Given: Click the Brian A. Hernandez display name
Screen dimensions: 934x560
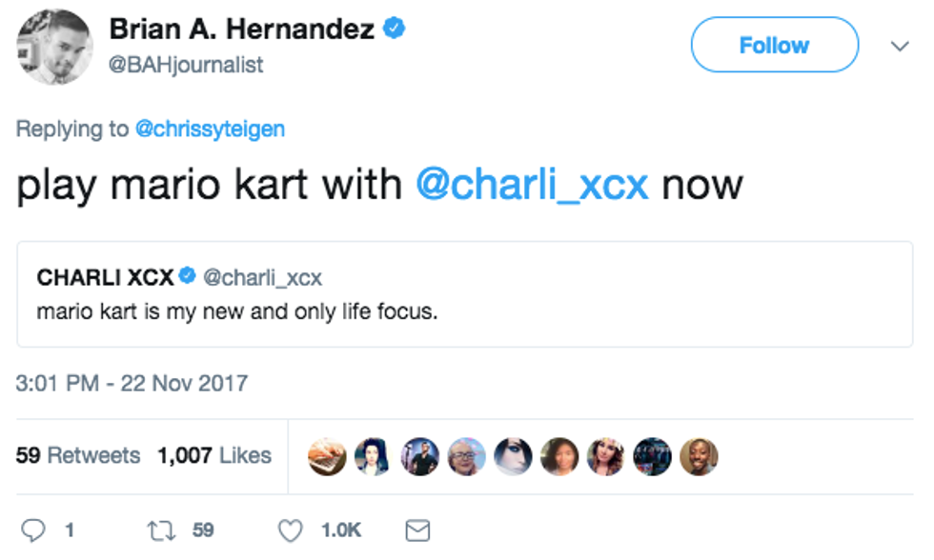Looking at the screenshot, I should tap(241, 30).
